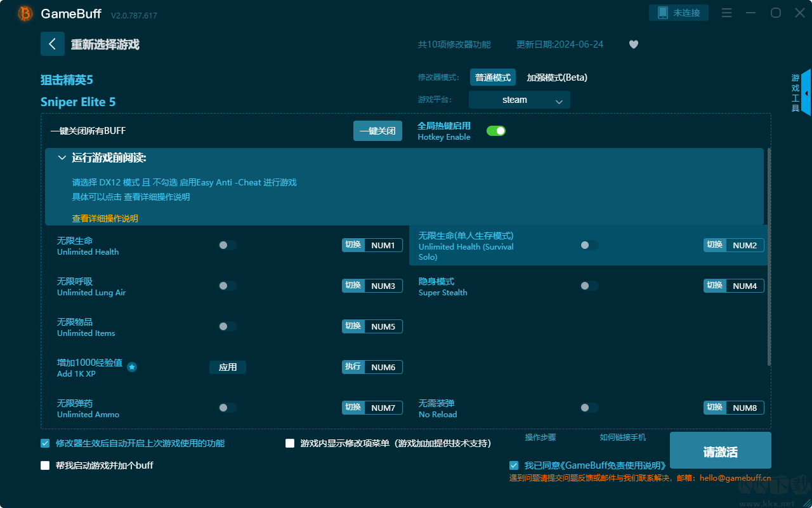Open the detailed operation instructions link

tap(105, 218)
